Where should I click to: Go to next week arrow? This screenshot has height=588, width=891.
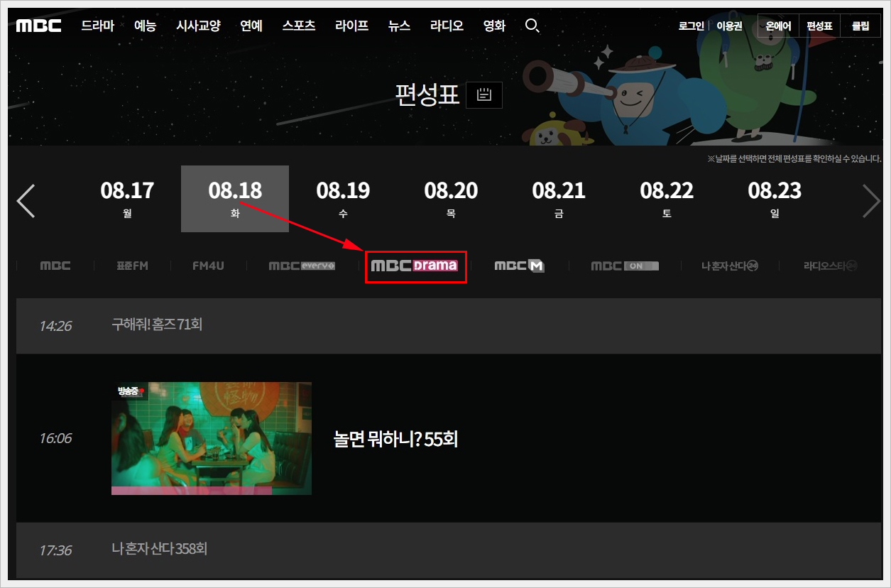tap(871, 201)
